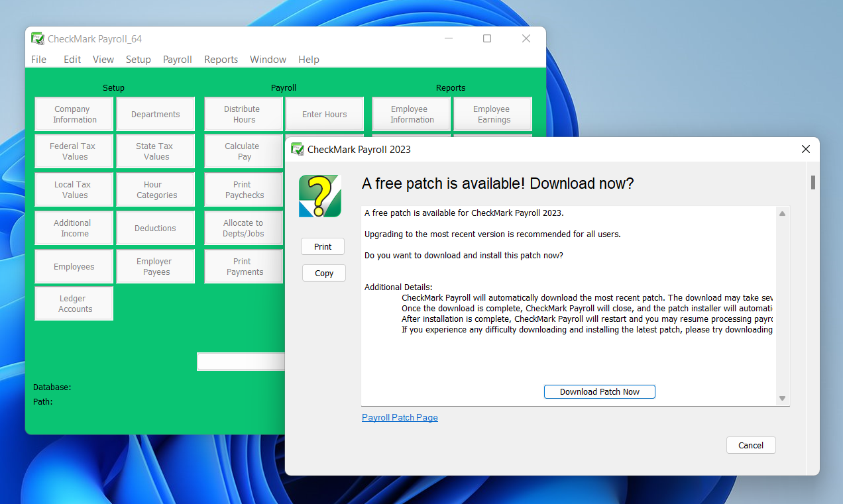Open the Edit menu
Screen dimensions: 843x504
[72, 59]
